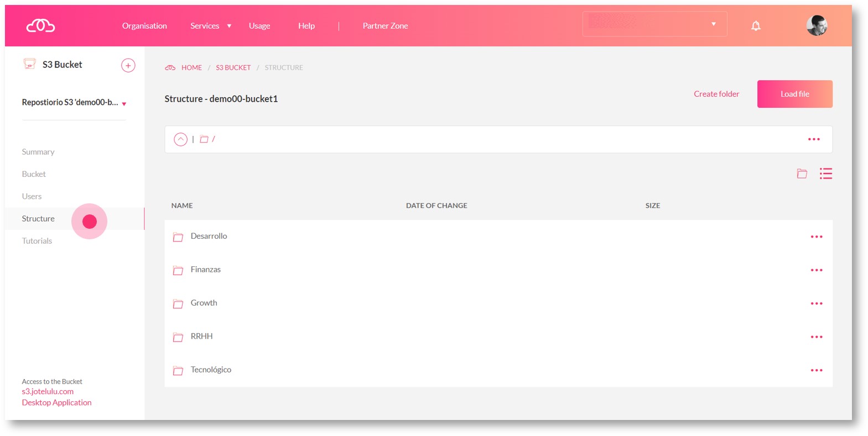
Task: Select Bucket in the sidebar
Action: pyautogui.click(x=34, y=174)
